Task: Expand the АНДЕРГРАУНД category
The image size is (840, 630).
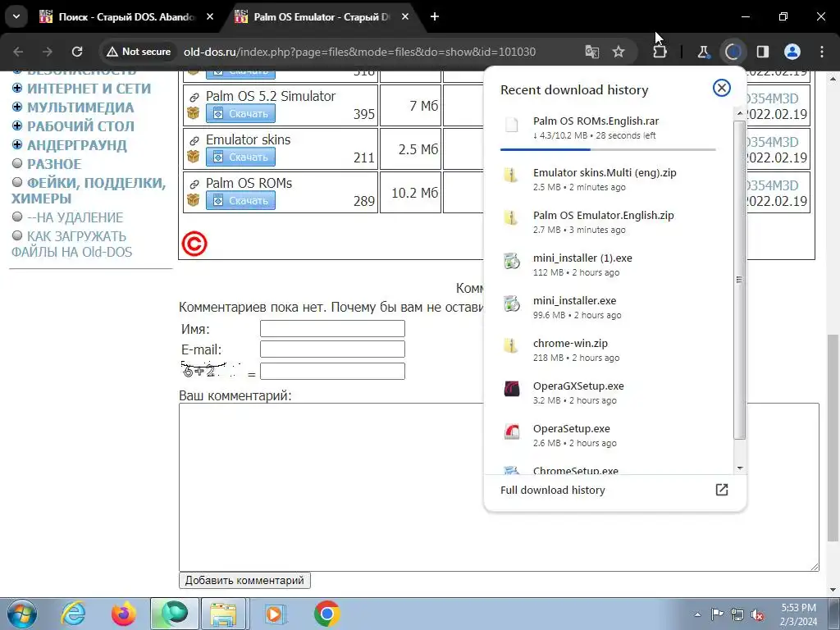Action: (x=17, y=144)
